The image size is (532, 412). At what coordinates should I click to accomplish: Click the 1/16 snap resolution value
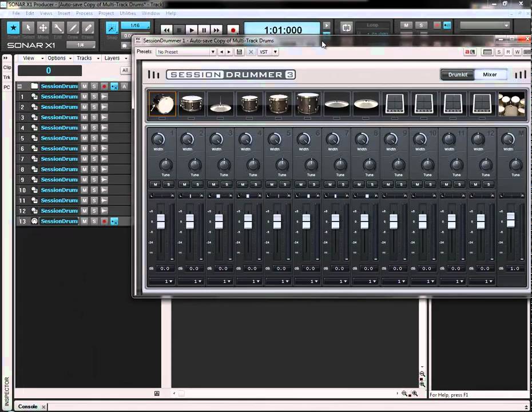point(136,25)
